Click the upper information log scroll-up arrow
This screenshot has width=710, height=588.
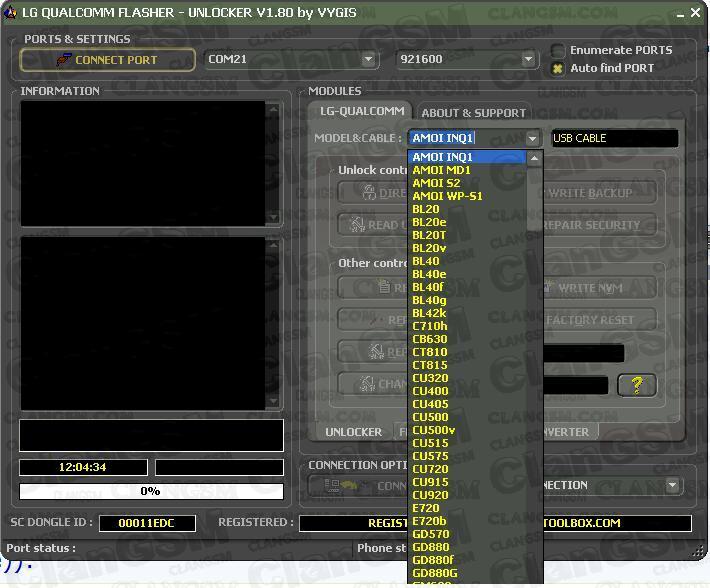(x=273, y=109)
